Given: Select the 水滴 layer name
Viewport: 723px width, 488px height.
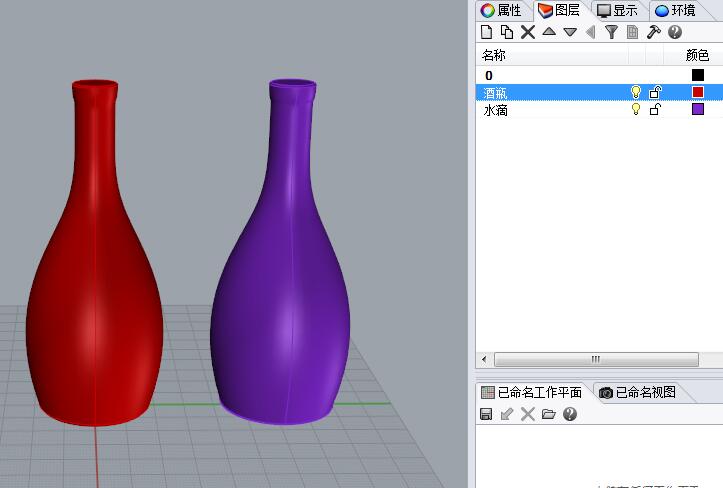Looking at the screenshot, I should pyautogui.click(x=495, y=110).
